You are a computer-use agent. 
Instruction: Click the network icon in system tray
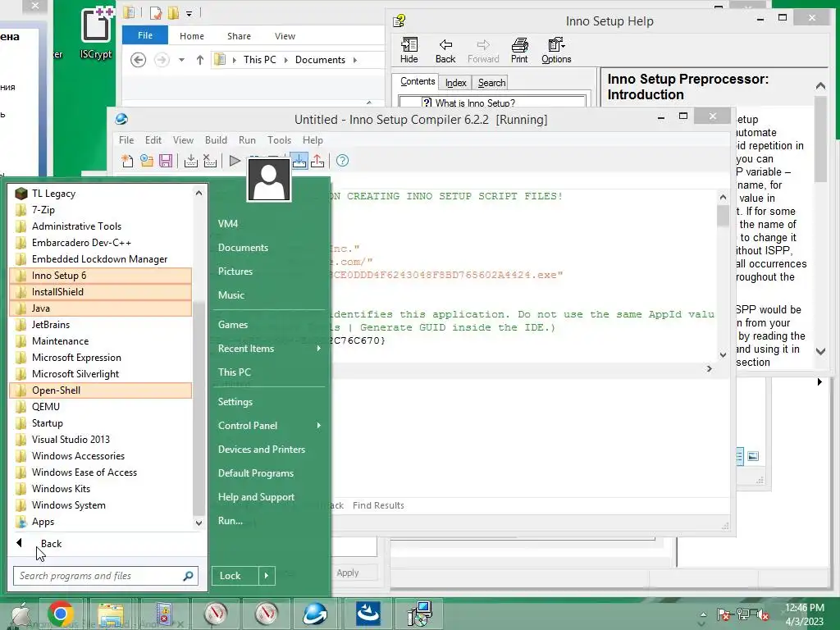(743, 614)
